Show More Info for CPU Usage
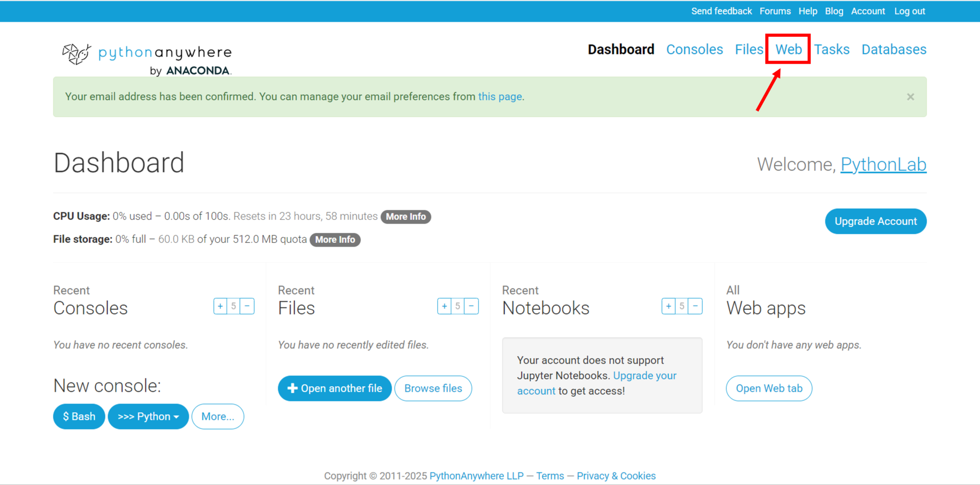Screen dimensions: 980x485 pos(406,217)
